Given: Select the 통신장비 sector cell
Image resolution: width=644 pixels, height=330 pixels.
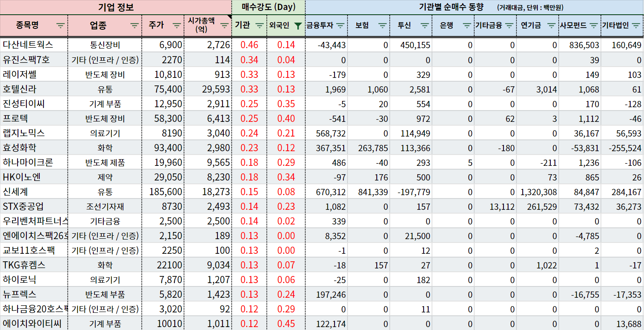Looking at the screenshot, I should point(105,45).
